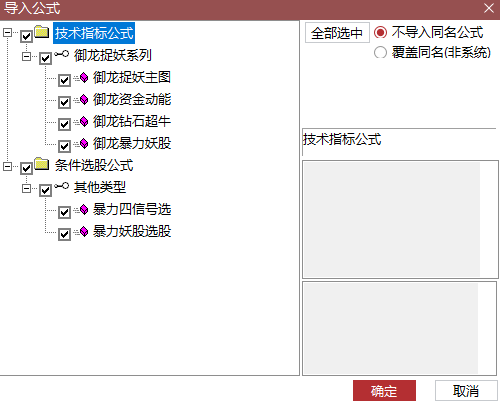Select the 条件选股公式 tree label
This screenshot has width=500, height=404.
pyautogui.click(x=94, y=165)
